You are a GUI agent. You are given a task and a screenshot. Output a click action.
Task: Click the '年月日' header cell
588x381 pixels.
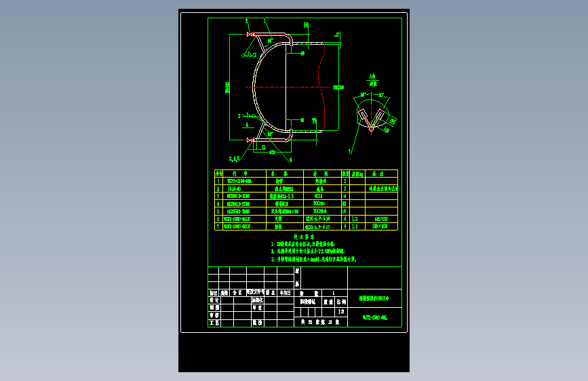tap(285, 293)
